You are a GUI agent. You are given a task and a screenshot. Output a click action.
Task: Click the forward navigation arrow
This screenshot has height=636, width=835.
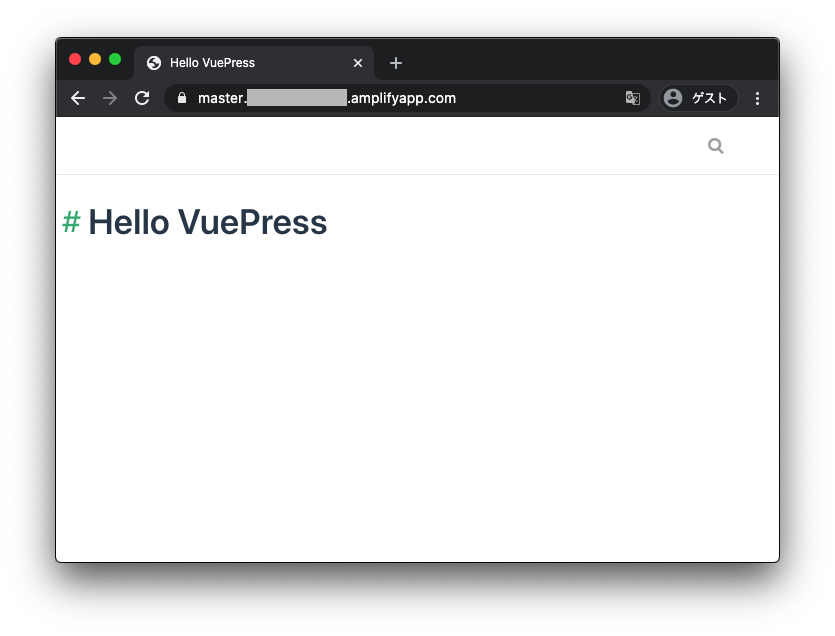tap(110, 98)
